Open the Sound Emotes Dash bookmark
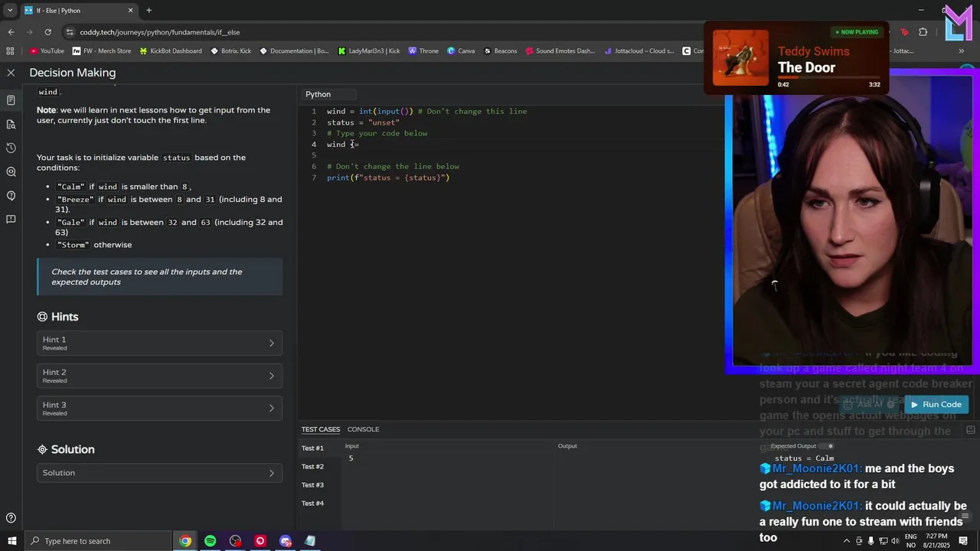 [560, 51]
